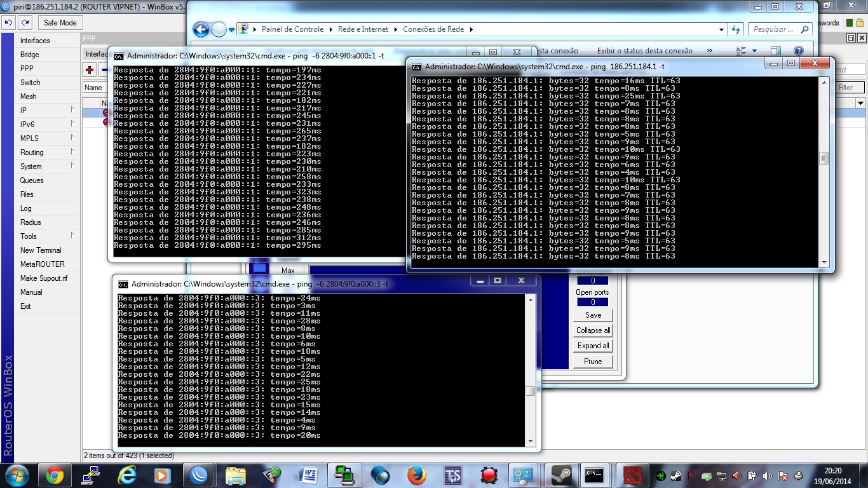The image size is (868, 488).
Task: Click the WinBox Undo arrow icon
Action: [x=8, y=22]
